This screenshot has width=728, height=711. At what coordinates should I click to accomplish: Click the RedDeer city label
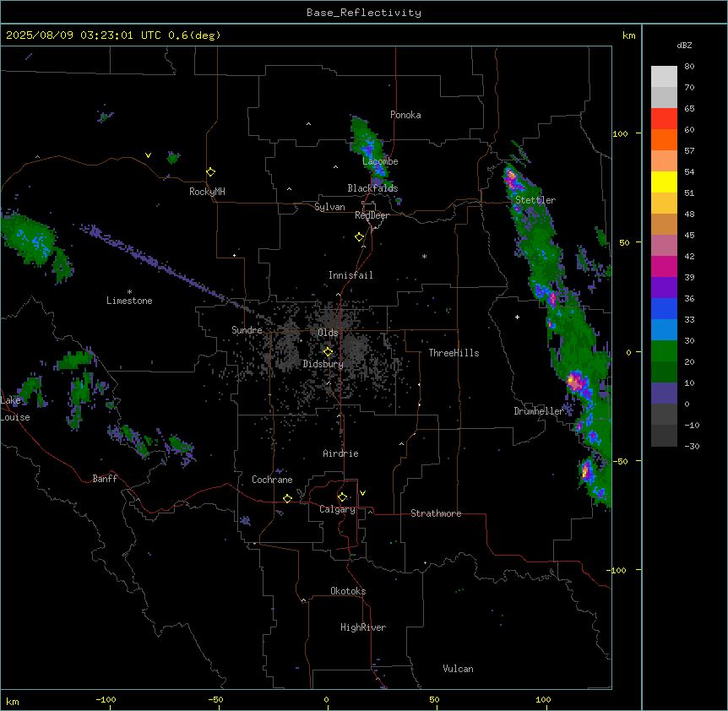tap(372, 215)
